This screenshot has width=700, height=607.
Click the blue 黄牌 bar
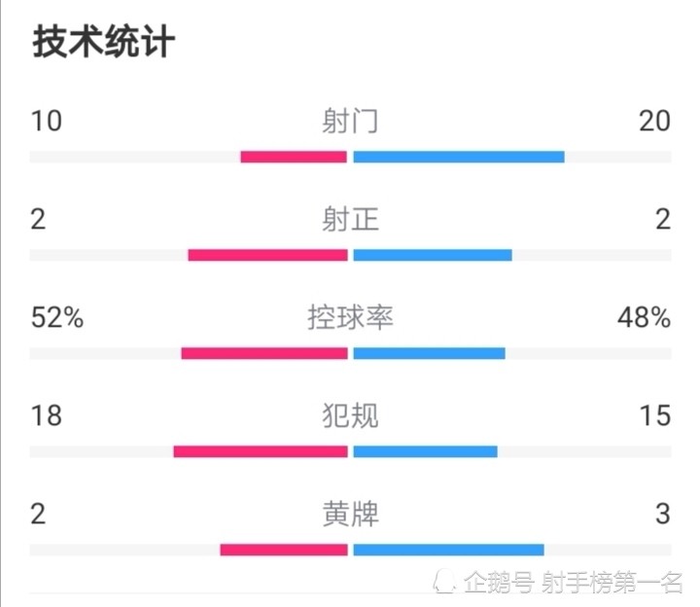tap(448, 550)
